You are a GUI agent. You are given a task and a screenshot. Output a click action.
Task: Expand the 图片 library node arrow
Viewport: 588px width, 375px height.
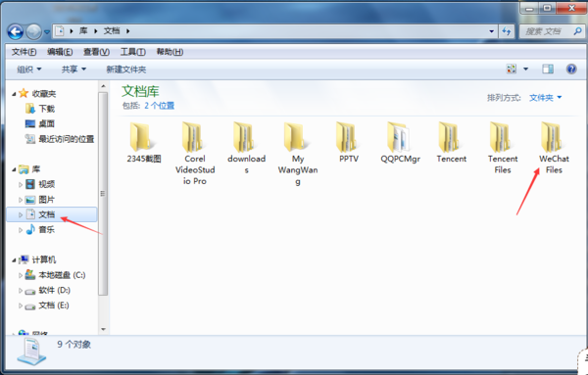click(21, 200)
